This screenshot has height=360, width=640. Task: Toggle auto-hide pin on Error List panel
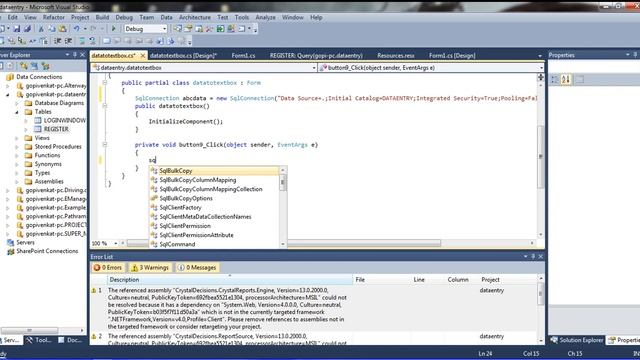pos(533,256)
